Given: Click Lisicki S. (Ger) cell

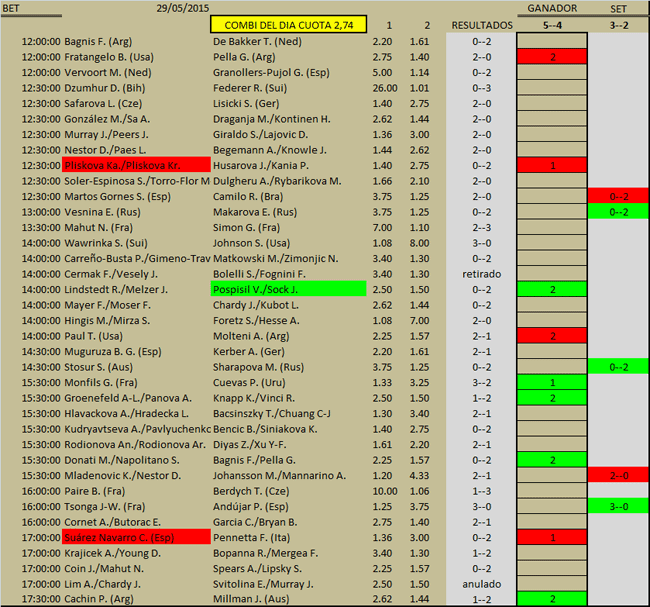Looking at the screenshot, I should (x=246, y=103).
